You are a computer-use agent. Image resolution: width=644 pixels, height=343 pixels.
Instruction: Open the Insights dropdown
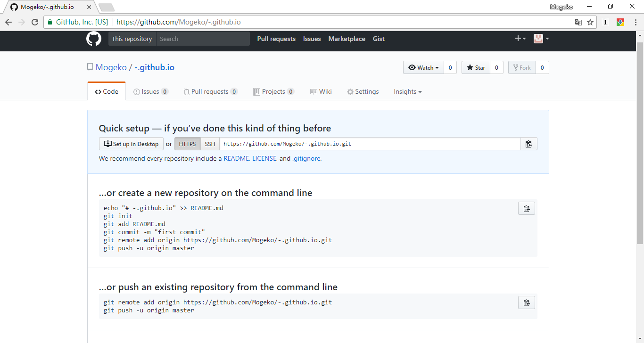pos(407,92)
